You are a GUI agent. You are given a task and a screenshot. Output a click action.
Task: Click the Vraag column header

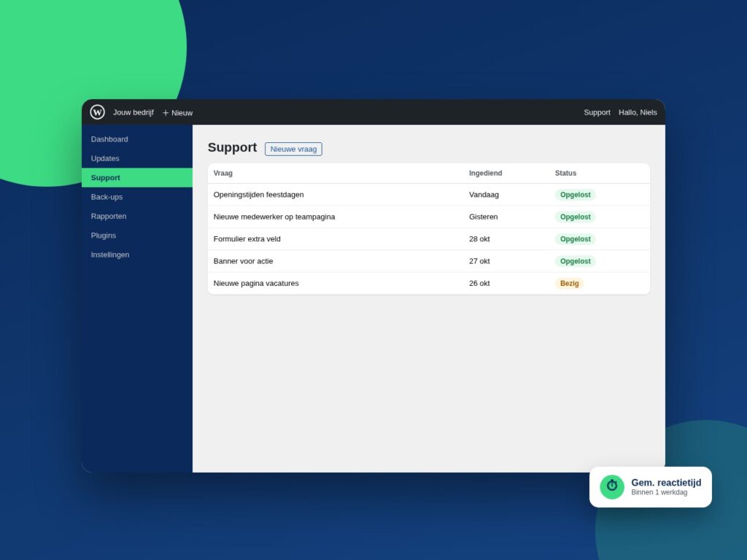[223, 174]
